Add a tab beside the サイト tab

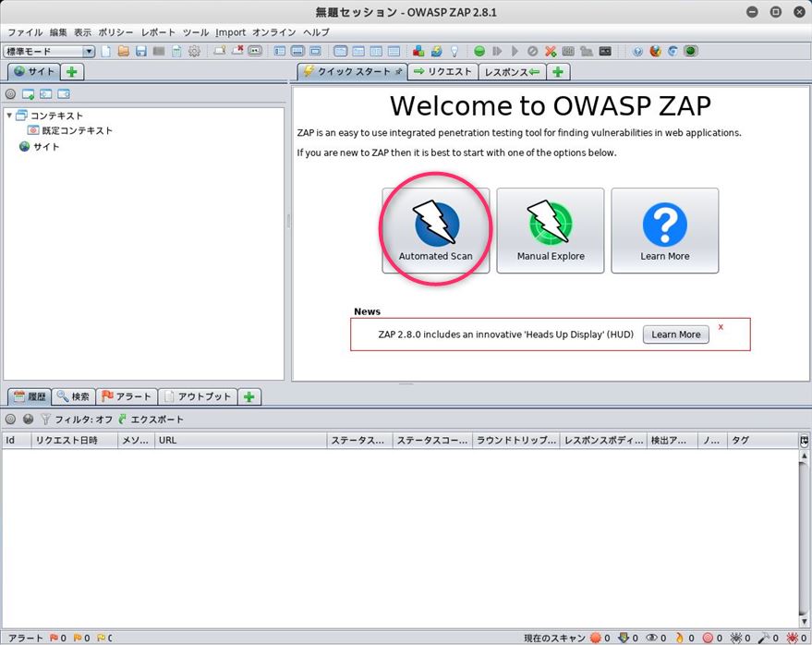(x=72, y=71)
